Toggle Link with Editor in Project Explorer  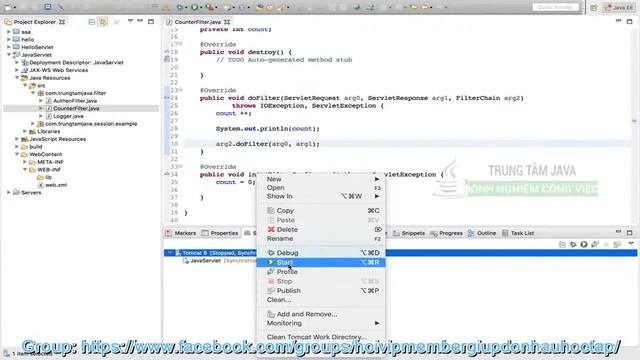103,22
